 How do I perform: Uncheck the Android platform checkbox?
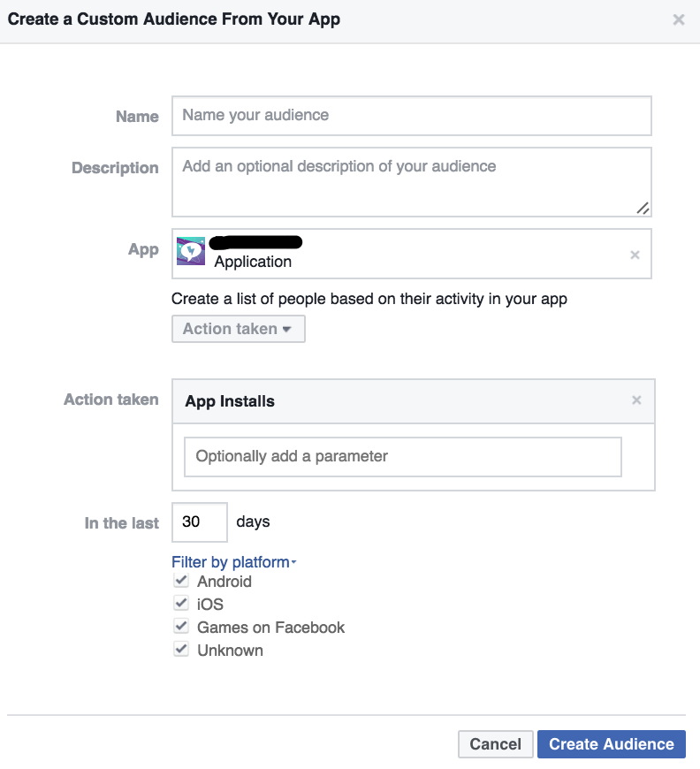pyautogui.click(x=181, y=581)
